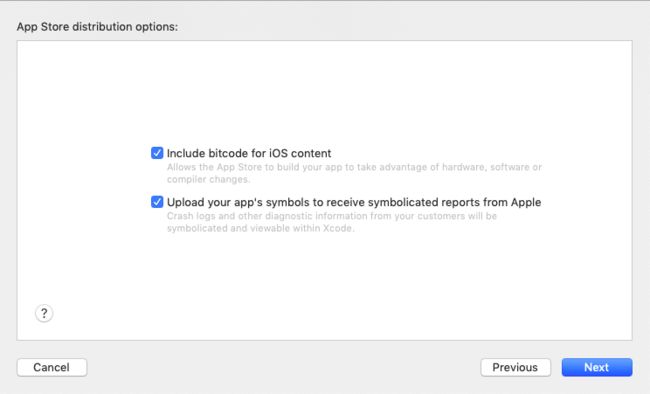
Task: Click the 'App Store distribution options:' heading
Action: 97,27
